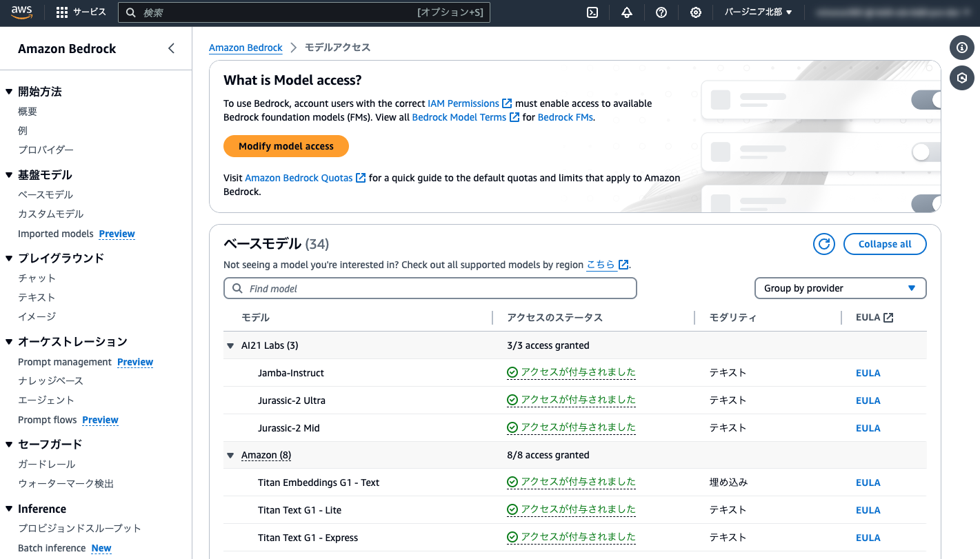Sort by the モデル column header
The image size is (980, 559).
[x=255, y=318]
